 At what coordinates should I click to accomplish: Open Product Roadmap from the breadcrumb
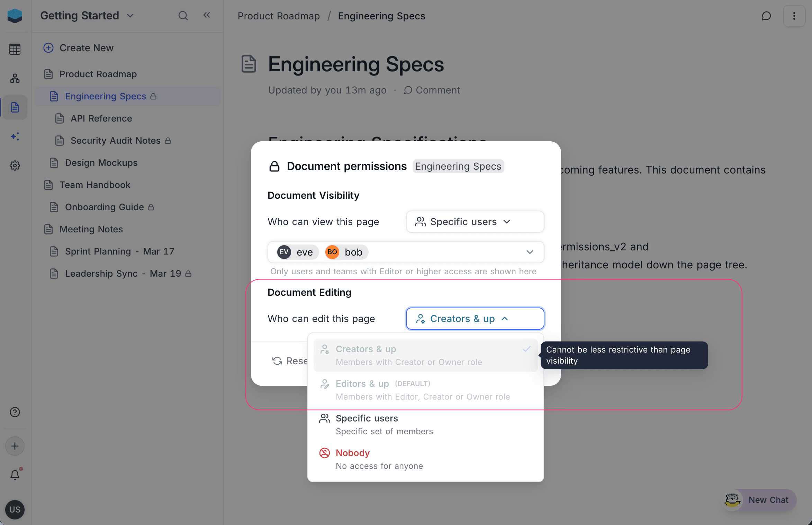click(279, 16)
